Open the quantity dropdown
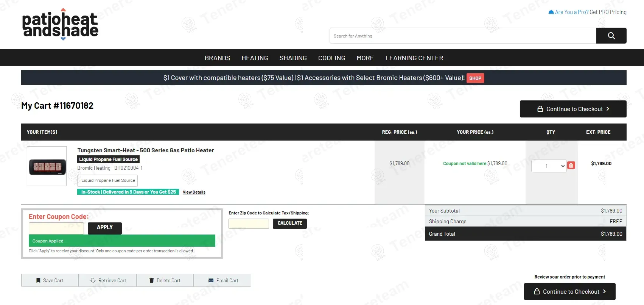644x305 pixels. pos(549,166)
